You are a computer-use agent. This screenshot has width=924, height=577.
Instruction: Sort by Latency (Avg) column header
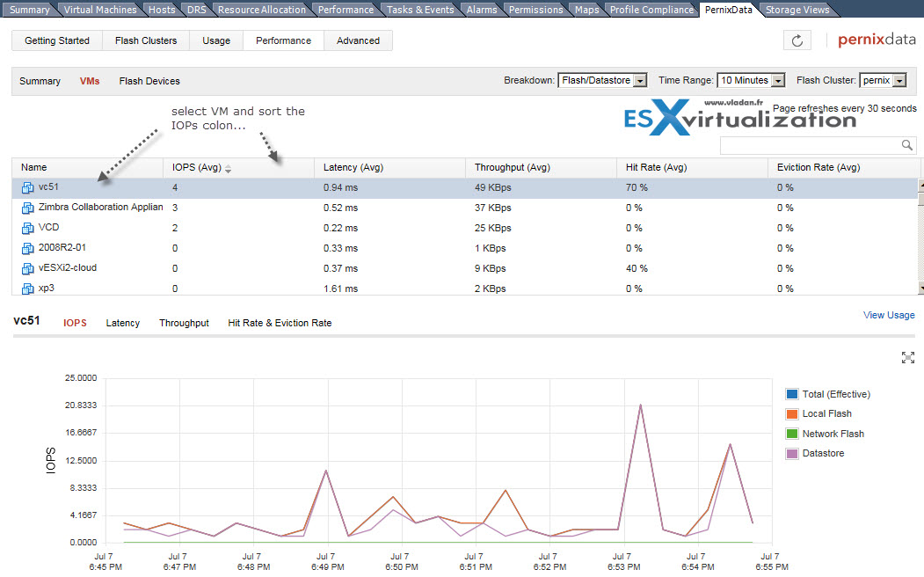coord(389,167)
